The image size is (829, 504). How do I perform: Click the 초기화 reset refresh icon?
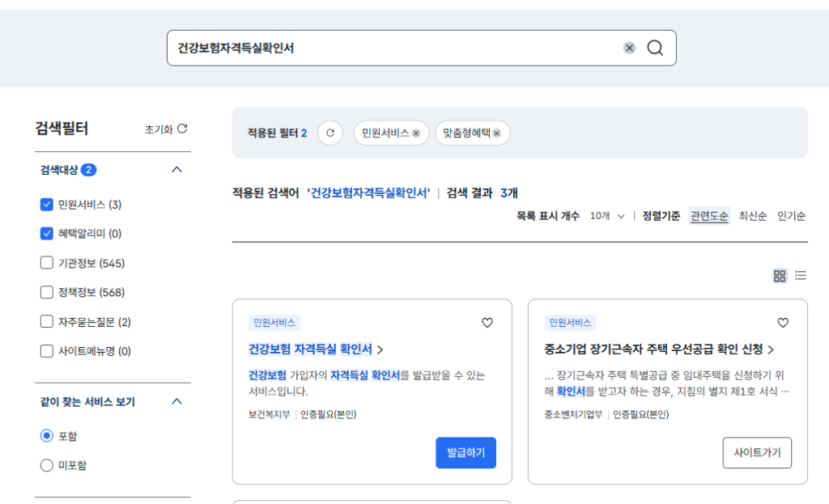coord(184,129)
